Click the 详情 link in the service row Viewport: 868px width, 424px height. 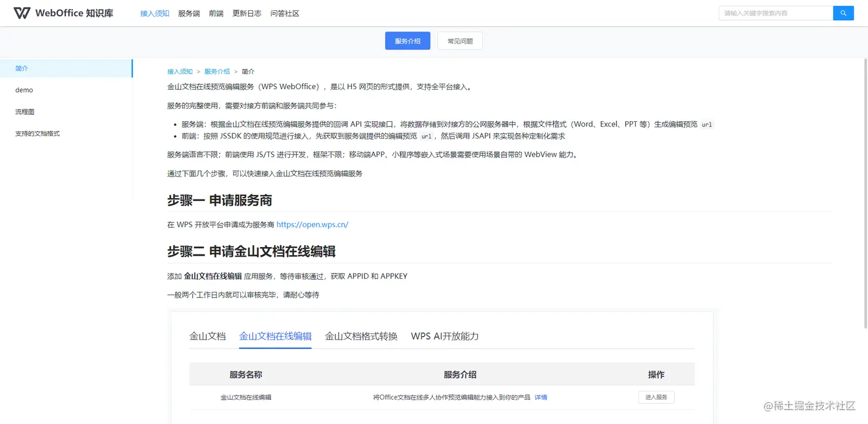541,397
